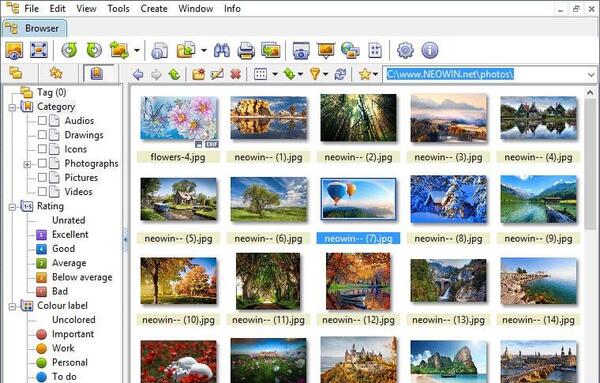Create new folder icon
Viewport: 600px width, 383px height.
199,74
